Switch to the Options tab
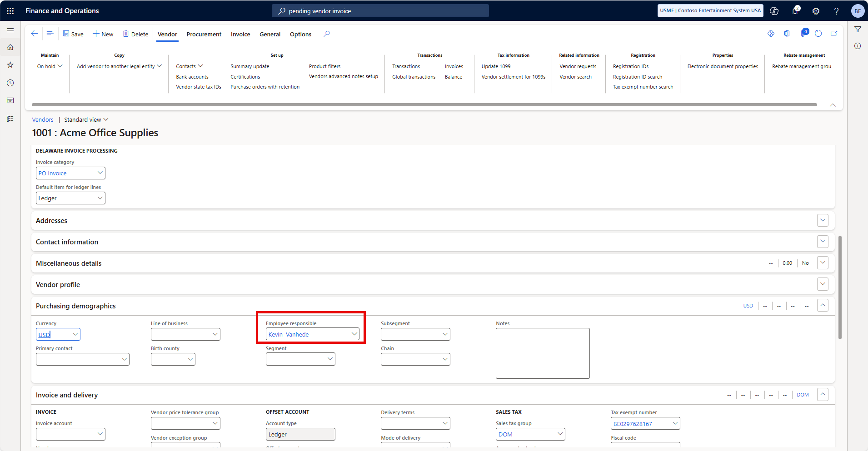 [x=300, y=34]
